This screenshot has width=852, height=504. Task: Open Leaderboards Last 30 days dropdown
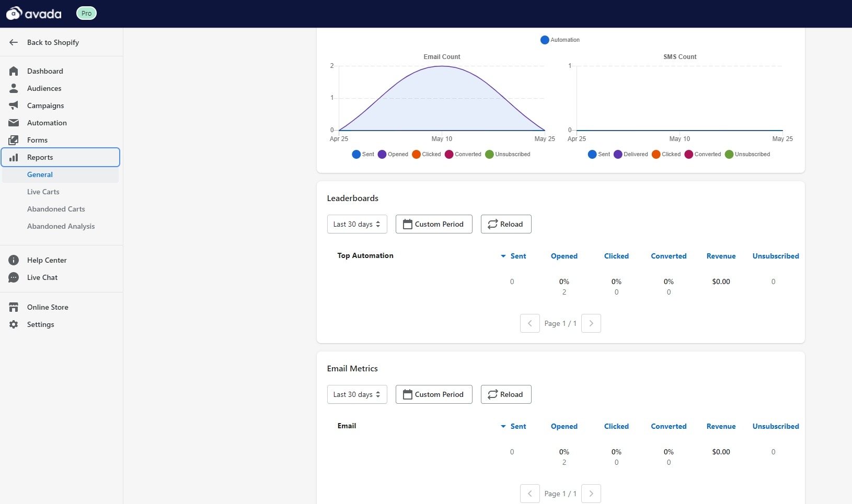click(x=357, y=224)
